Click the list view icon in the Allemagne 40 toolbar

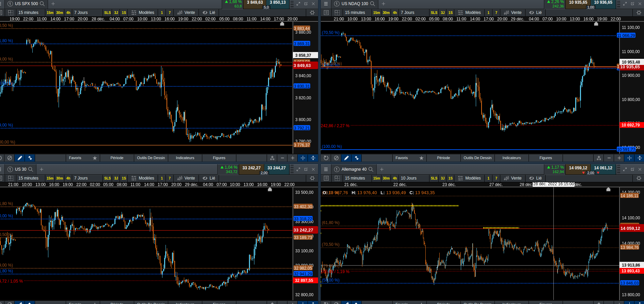[x=326, y=178]
